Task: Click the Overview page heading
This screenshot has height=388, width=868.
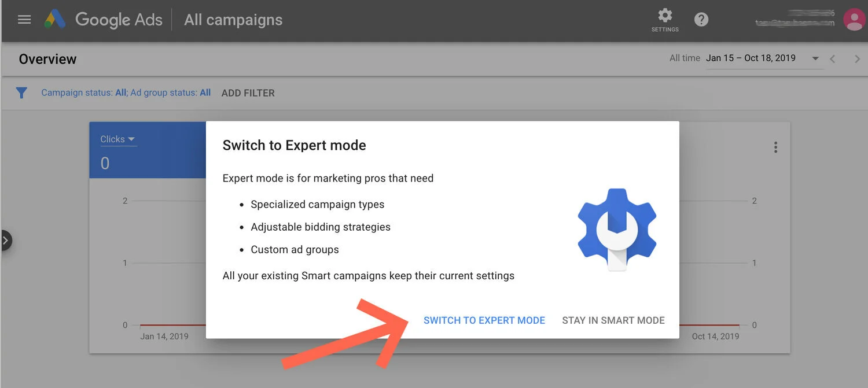Action: (47, 59)
